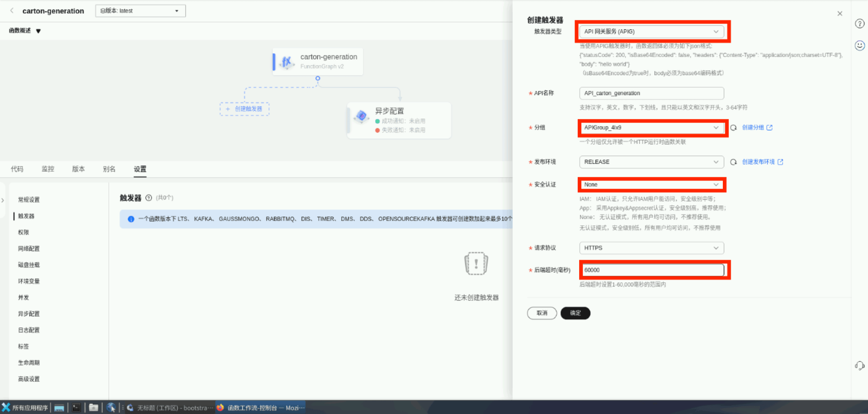
Task: Click the help question mark icon on right sidebar
Action: coord(859,24)
